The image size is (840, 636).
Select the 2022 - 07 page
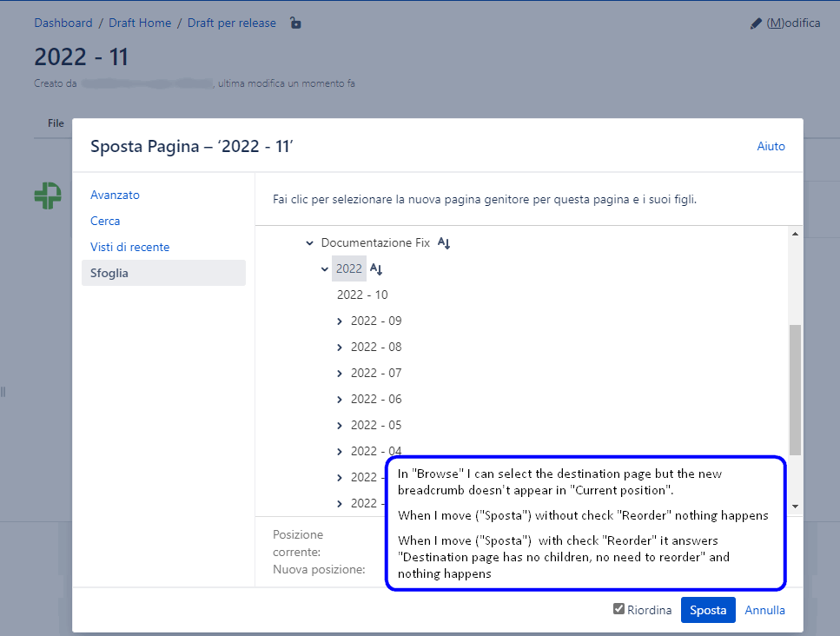[376, 373]
